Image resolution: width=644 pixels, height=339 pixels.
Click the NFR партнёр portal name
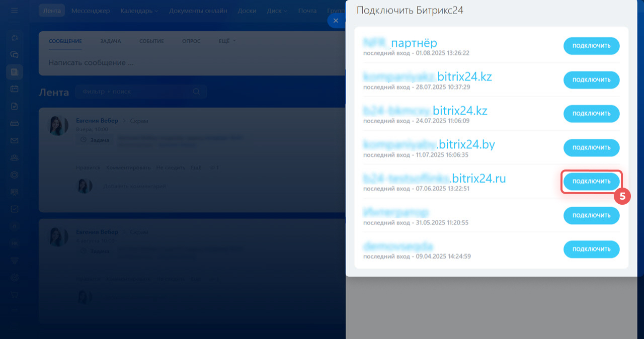click(x=400, y=43)
